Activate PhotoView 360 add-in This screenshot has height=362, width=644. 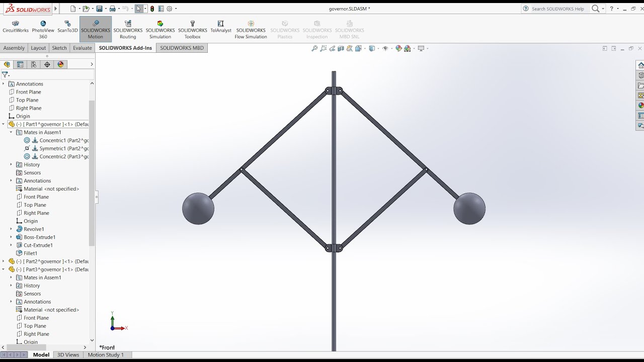coord(43,30)
